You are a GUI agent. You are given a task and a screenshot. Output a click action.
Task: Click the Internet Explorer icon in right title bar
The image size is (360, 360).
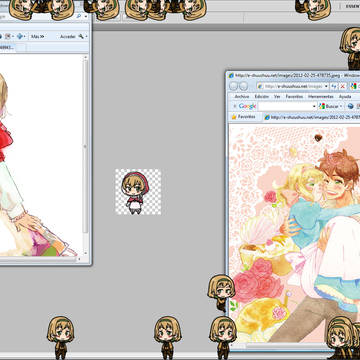coord(231,76)
